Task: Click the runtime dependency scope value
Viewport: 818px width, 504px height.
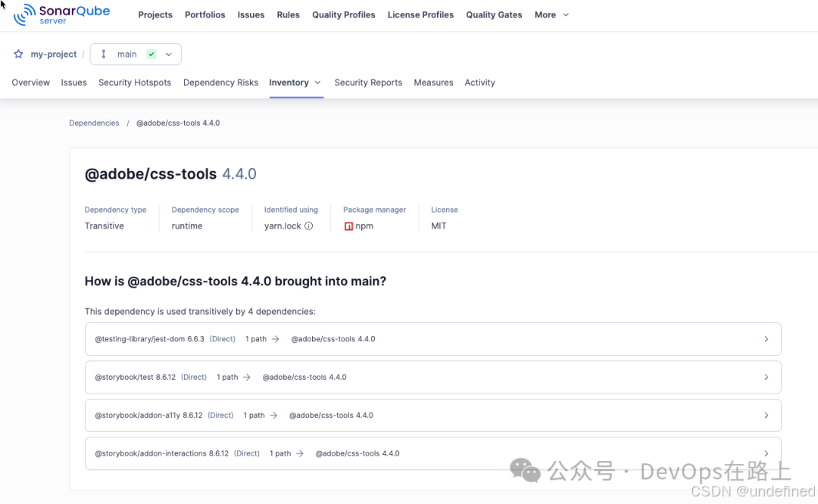Action: pos(187,226)
